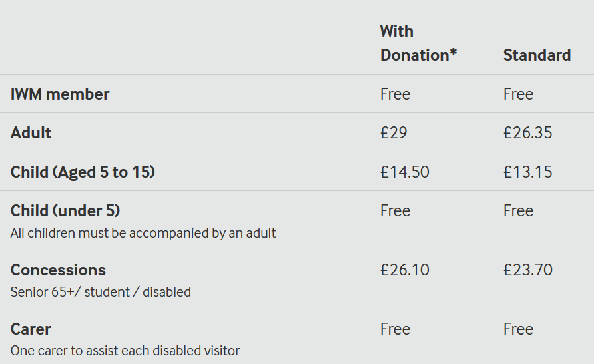Click Free under With Donation for Carer
The width and height of the screenshot is (594, 364).
(x=395, y=329)
